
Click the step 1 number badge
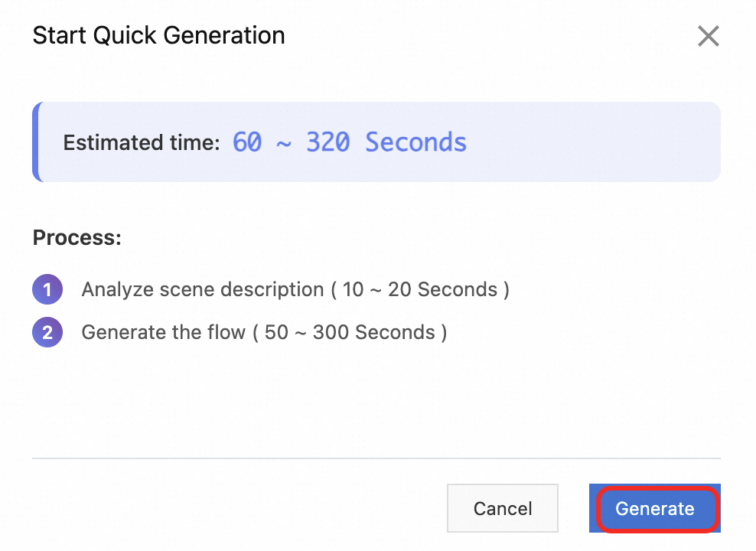(x=47, y=290)
